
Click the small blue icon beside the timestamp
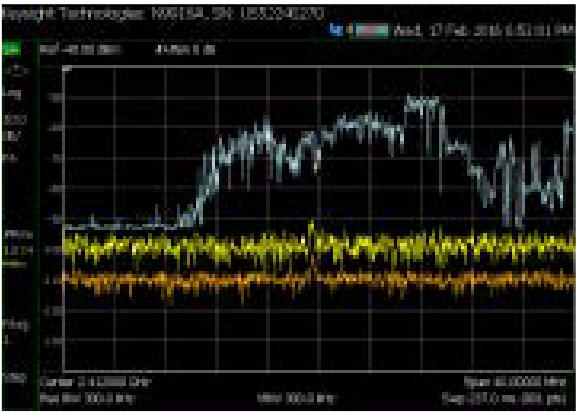[x=336, y=30]
